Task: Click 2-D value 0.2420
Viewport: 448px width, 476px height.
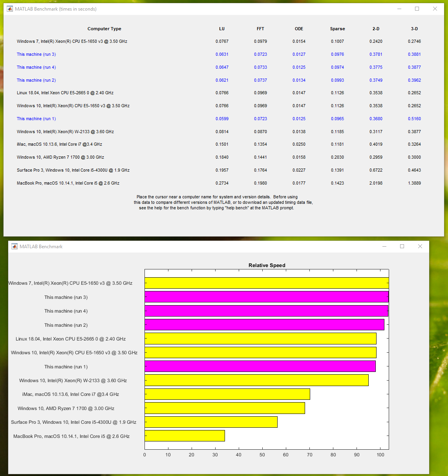Action: (376, 41)
